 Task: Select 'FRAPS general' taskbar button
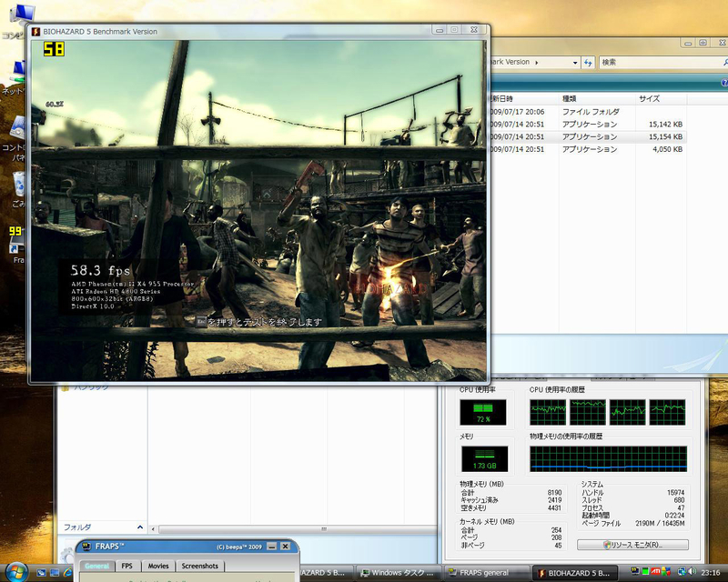click(484, 573)
